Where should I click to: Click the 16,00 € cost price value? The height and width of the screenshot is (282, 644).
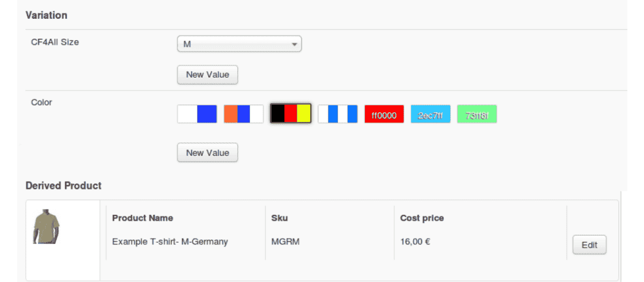[x=415, y=242]
